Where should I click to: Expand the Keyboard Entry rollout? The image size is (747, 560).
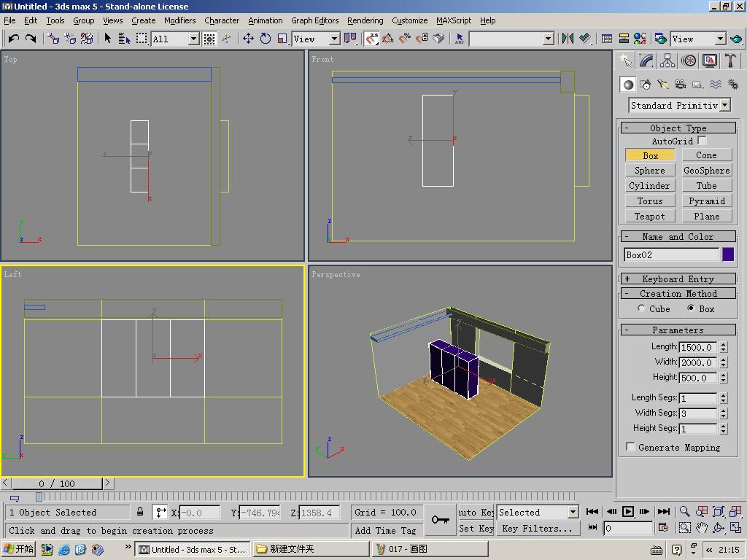tap(678, 279)
